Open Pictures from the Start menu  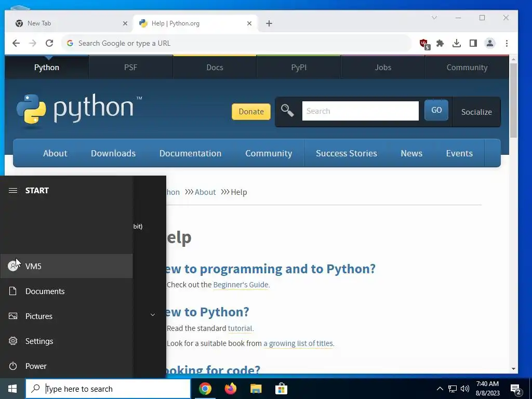66,316
